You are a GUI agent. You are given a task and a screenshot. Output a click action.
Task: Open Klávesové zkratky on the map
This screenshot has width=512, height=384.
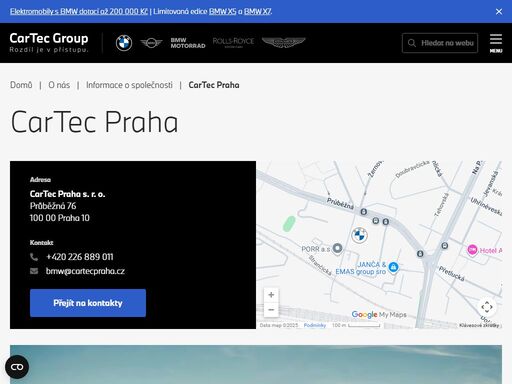[x=479, y=325]
